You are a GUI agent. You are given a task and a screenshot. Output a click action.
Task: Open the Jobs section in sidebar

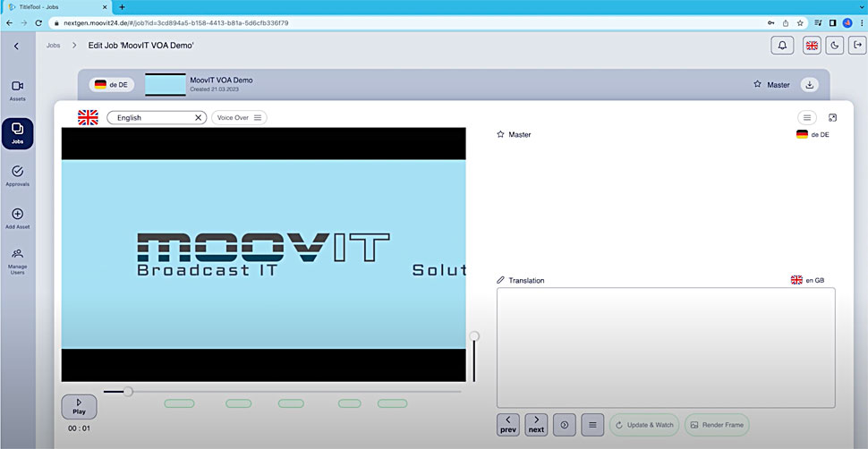pyautogui.click(x=17, y=133)
